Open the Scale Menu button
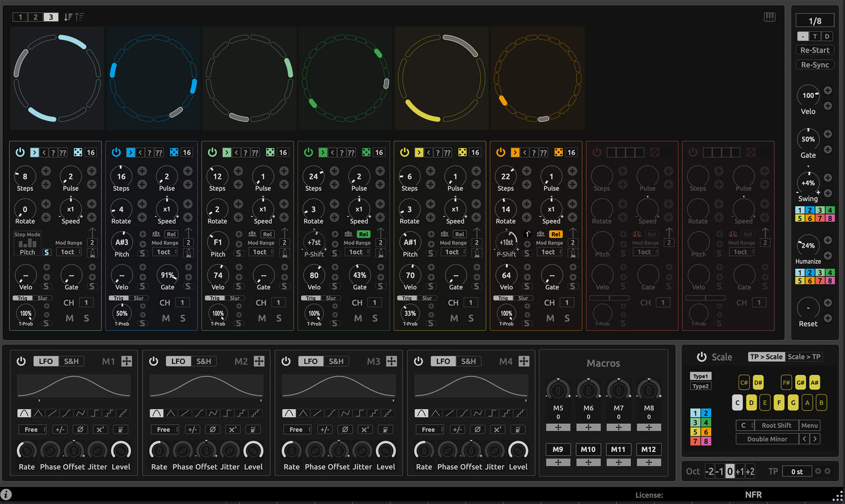The height and width of the screenshot is (504, 845). tap(810, 425)
